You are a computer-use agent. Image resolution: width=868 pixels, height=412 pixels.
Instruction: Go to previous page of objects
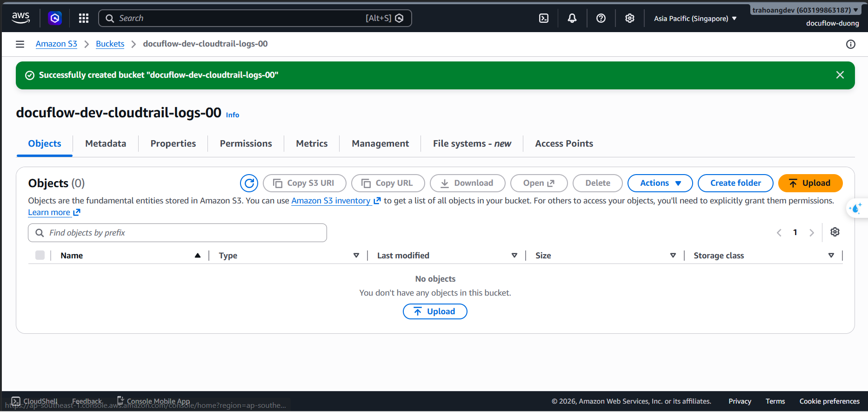(779, 232)
